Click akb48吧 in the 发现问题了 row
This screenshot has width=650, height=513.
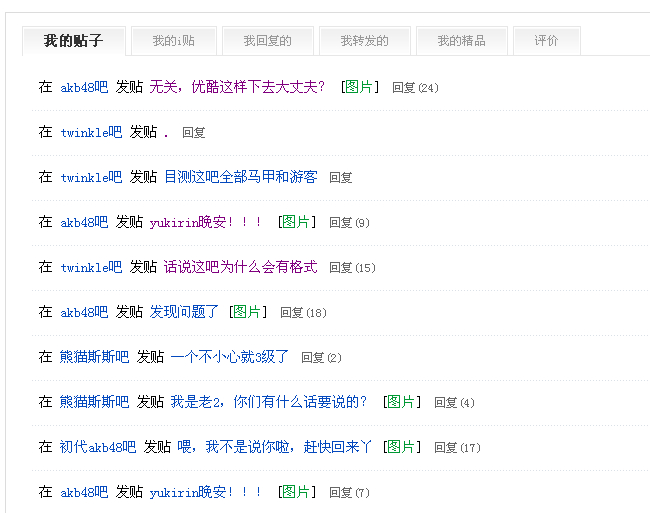pyautogui.click(x=84, y=312)
